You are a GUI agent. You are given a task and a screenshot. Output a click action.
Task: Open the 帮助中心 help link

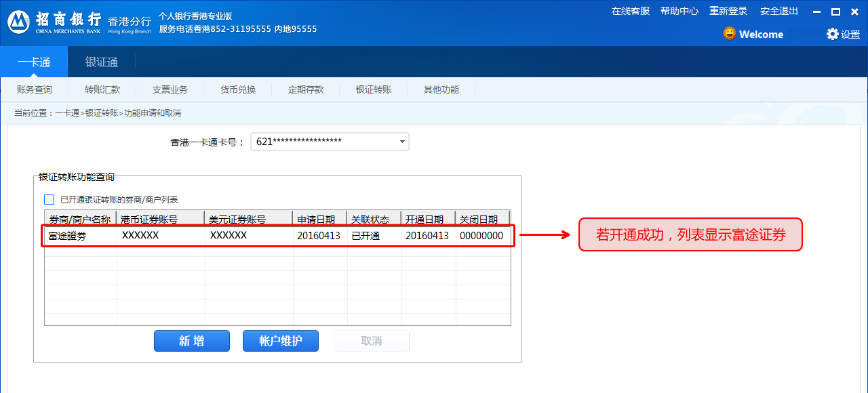coord(679,11)
